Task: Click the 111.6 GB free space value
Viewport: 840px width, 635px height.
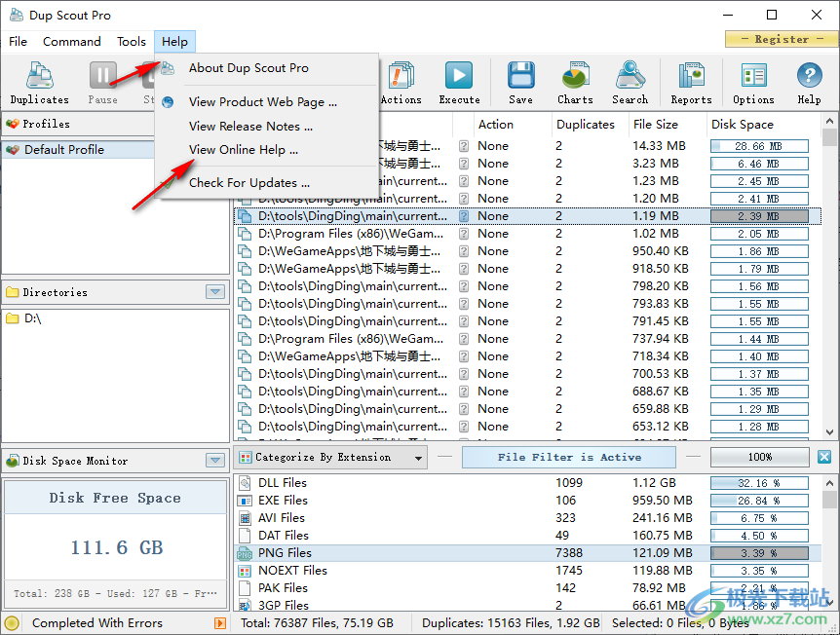Action: click(117, 547)
